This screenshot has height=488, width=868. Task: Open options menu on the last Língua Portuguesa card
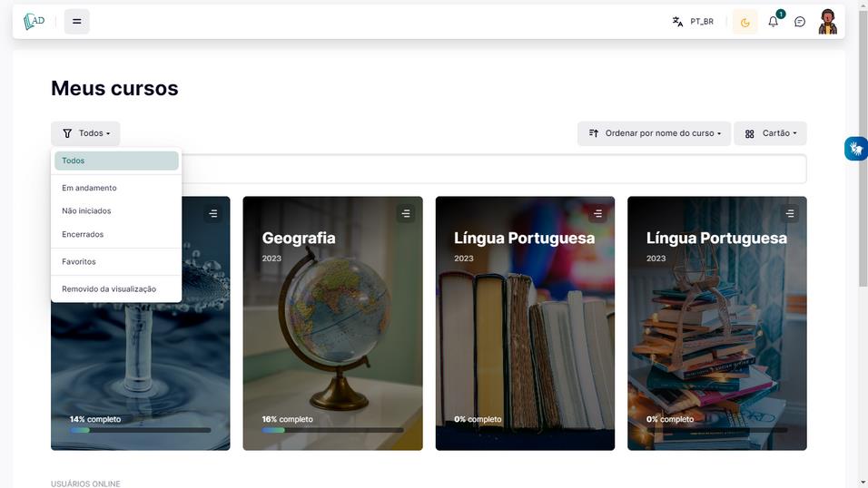790,213
